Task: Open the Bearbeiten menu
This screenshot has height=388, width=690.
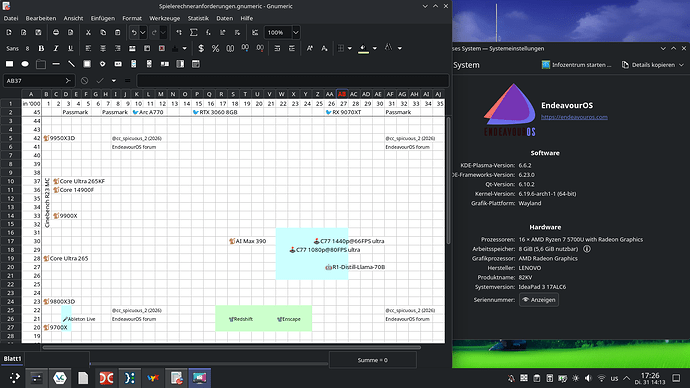Action: [x=40, y=18]
